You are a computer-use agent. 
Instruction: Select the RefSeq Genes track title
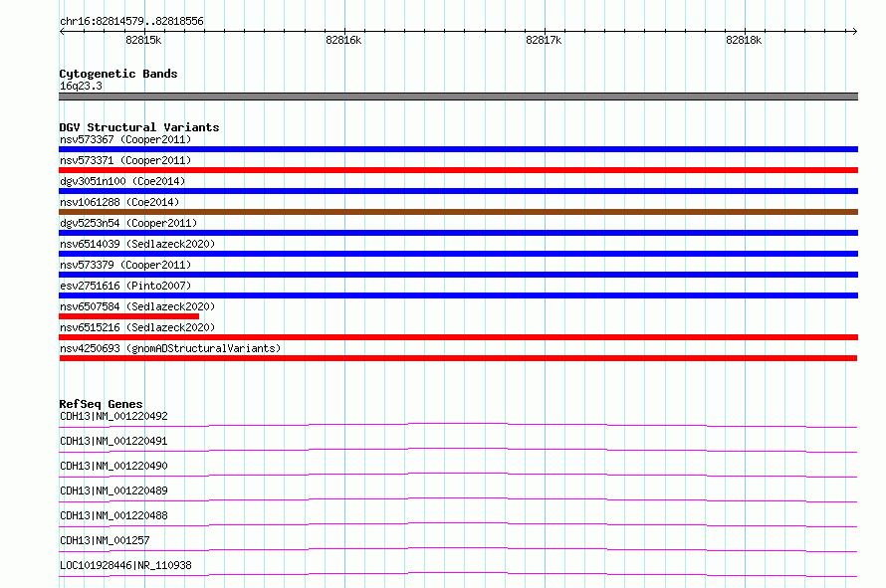(x=101, y=404)
